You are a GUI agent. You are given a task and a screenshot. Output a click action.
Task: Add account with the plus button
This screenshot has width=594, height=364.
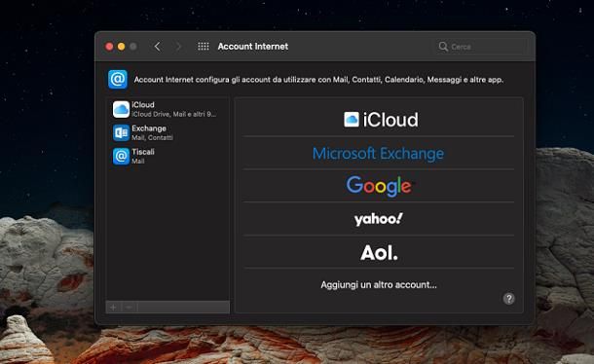[113, 308]
